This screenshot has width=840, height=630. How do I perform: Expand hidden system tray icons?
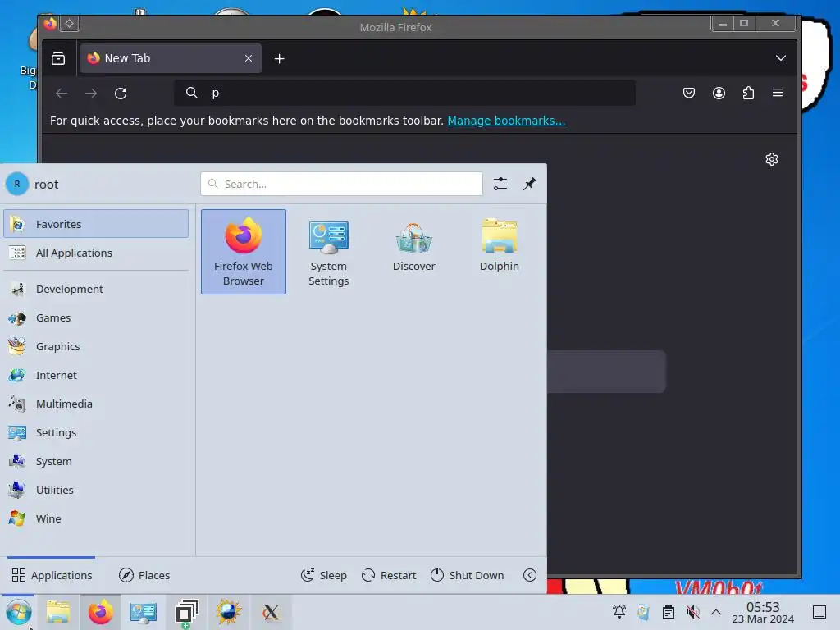[x=715, y=612]
